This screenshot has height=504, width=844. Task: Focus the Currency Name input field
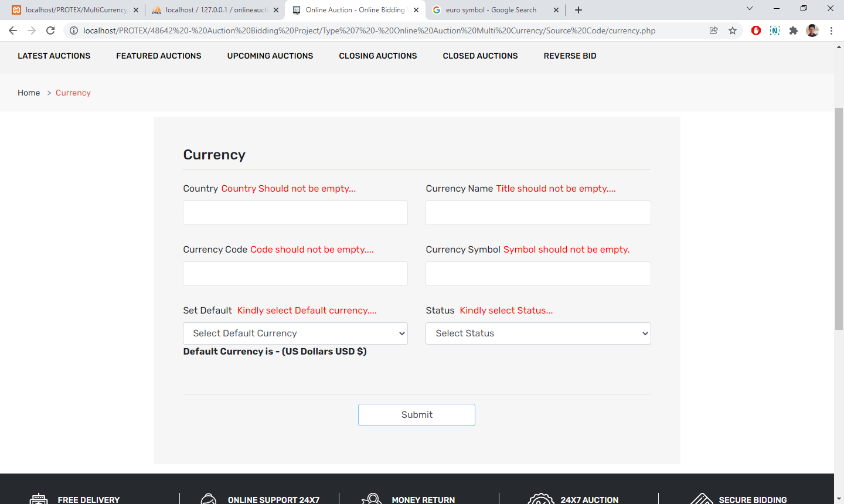538,213
